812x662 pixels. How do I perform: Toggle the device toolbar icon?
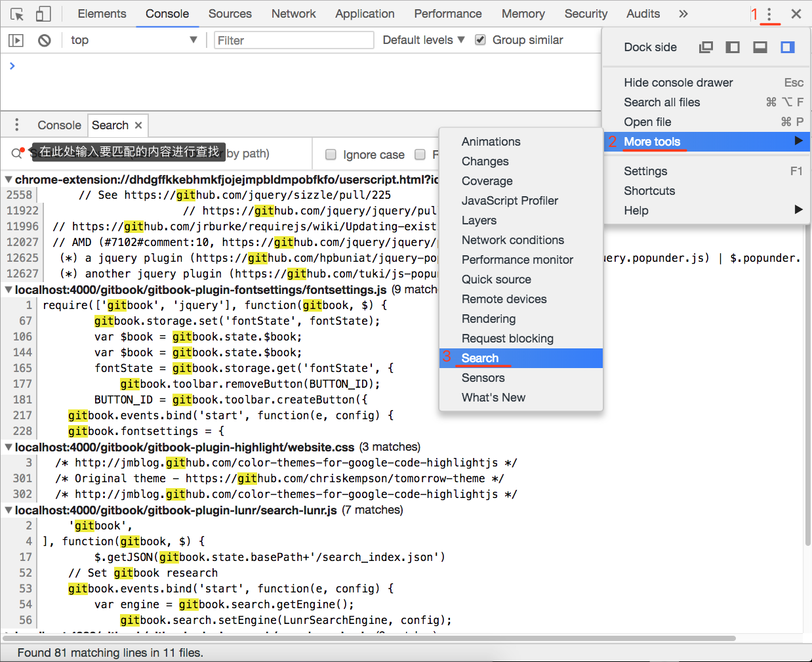click(x=43, y=14)
